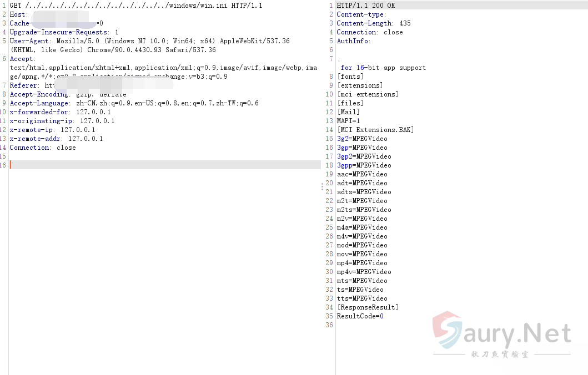Viewport: 588px width, 375px height.
Task: Click the Upgrade-Insecure-Requests header
Action: (x=64, y=32)
